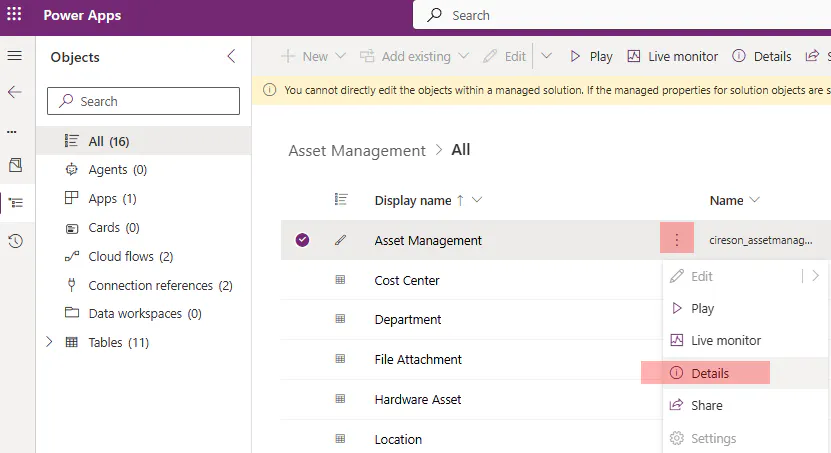Click the Objects search input field
The height and width of the screenshot is (453, 831).
pos(143,101)
